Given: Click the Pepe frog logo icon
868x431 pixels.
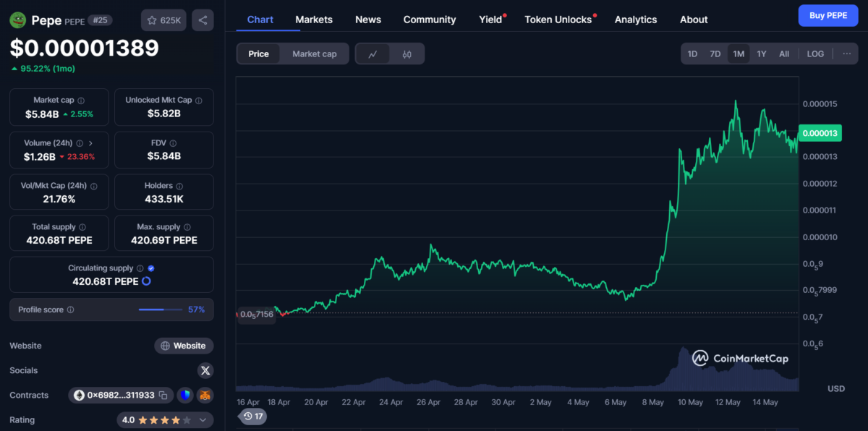Looking at the screenshot, I should click(x=18, y=20).
